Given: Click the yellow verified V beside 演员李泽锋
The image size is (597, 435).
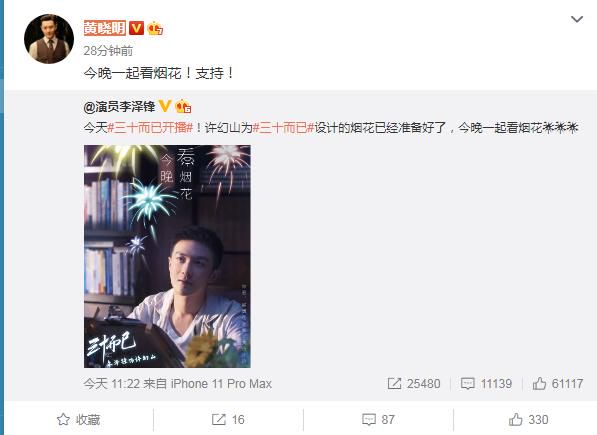Looking at the screenshot, I should click(x=164, y=106).
